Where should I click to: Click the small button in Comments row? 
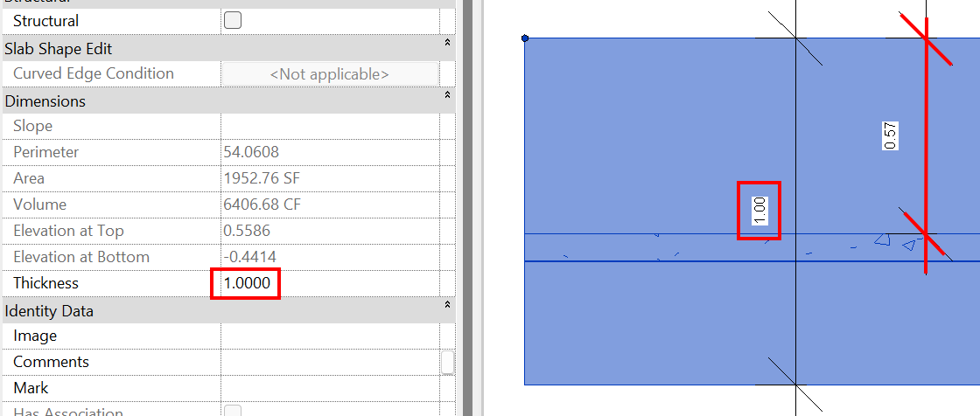coord(447,363)
